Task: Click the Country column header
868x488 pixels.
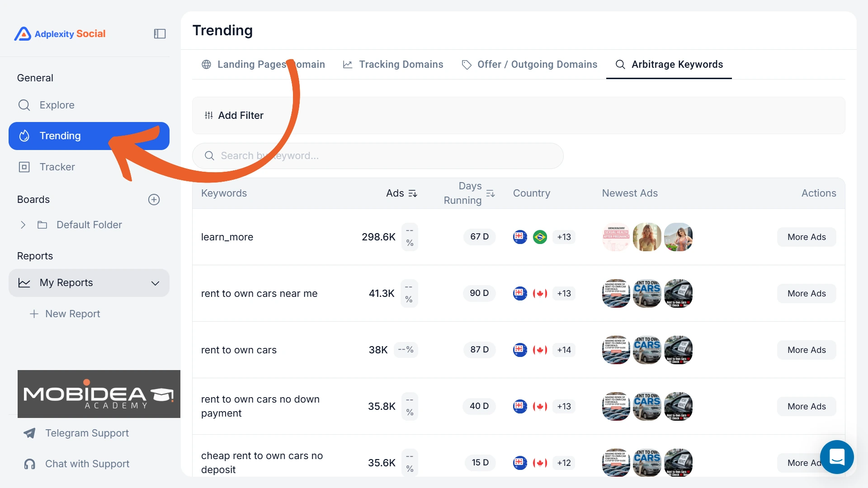Action: [x=532, y=193]
